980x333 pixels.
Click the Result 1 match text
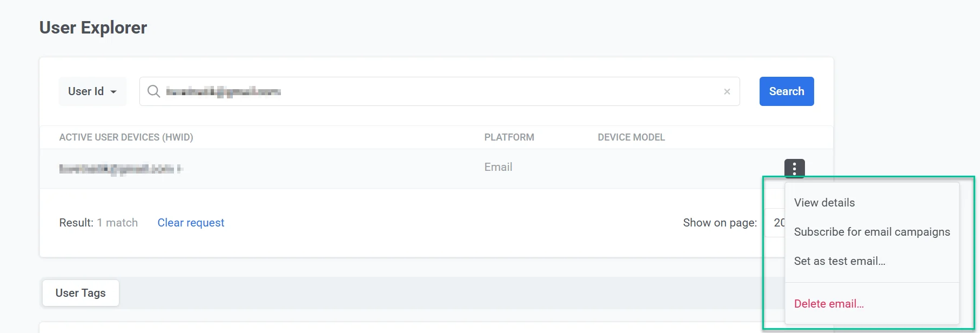pos(98,223)
